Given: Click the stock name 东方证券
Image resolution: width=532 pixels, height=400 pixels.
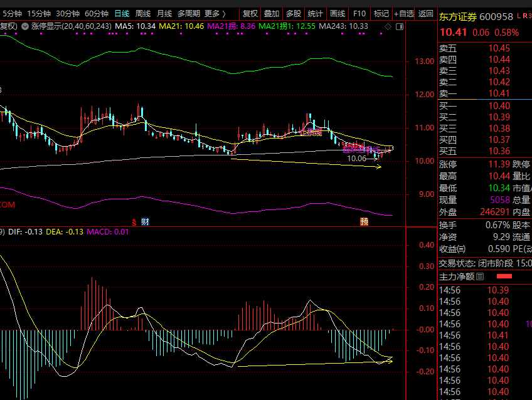Looking at the screenshot, I should [x=458, y=16].
